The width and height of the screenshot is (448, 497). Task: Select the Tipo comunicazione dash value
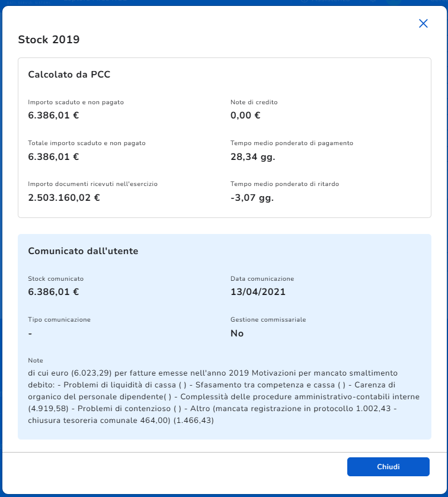coord(30,333)
